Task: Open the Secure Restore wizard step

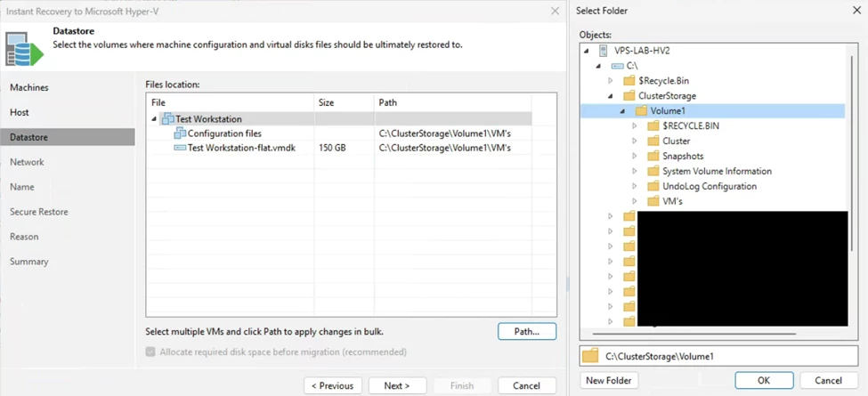Action: click(39, 212)
